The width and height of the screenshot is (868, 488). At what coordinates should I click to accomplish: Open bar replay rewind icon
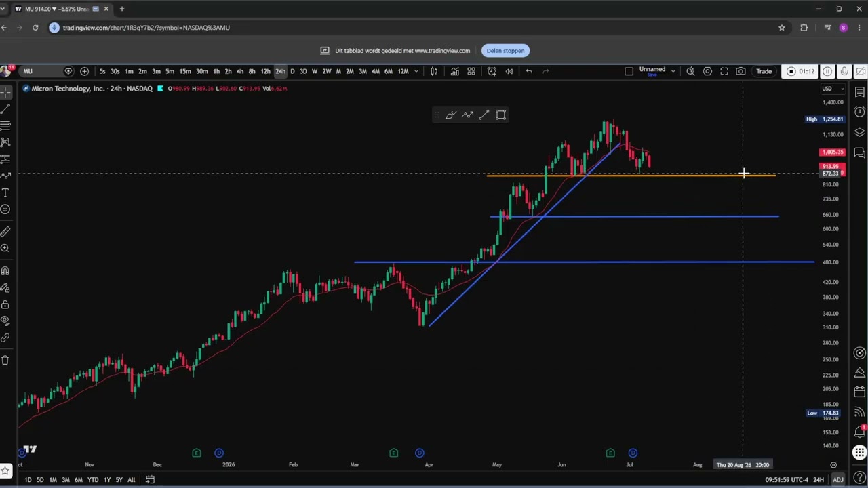point(509,71)
